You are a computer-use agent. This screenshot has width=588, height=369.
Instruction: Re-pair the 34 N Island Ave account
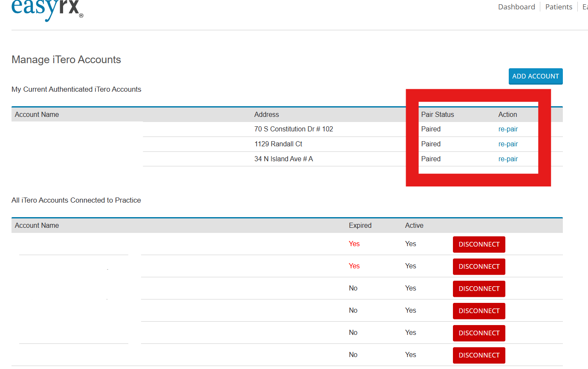508,159
